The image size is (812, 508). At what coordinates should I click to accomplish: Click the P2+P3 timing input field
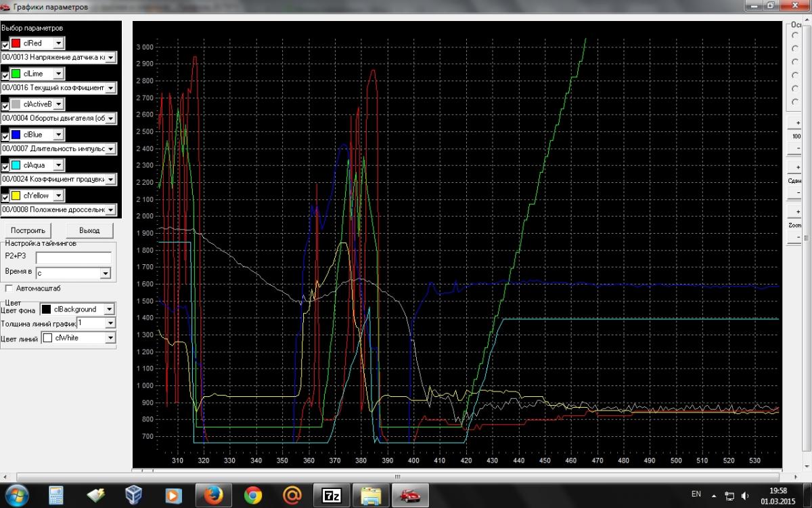coord(73,258)
